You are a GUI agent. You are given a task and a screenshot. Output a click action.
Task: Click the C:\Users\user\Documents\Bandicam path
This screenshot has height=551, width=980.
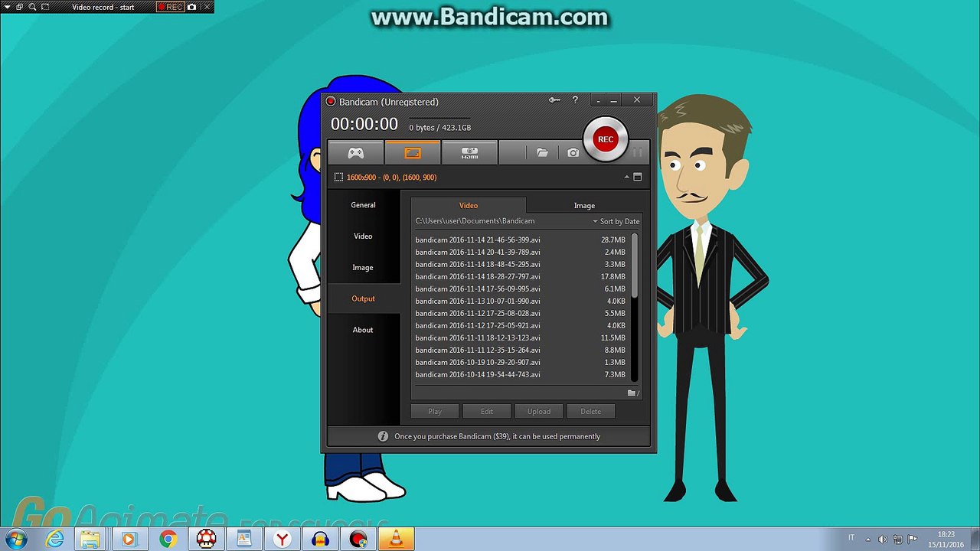coord(475,221)
